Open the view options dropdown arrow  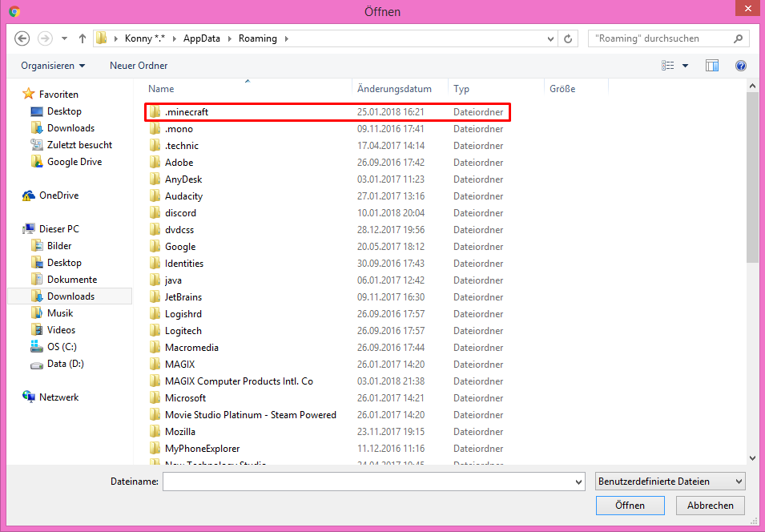pos(685,66)
